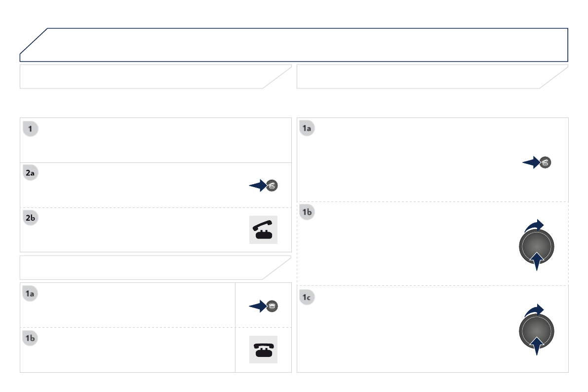Click the hung-up phone icon in the bottom-left panel

pos(263,350)
